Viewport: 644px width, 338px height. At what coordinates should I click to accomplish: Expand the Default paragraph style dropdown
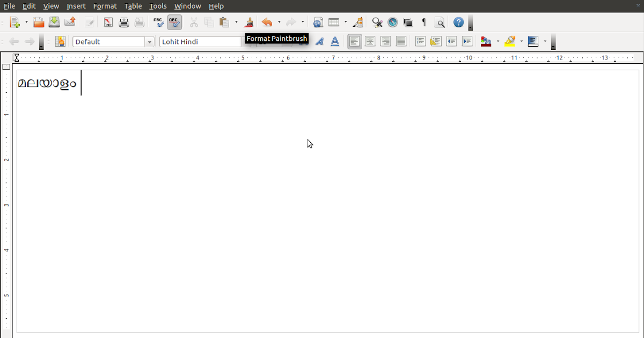point(149,42)
